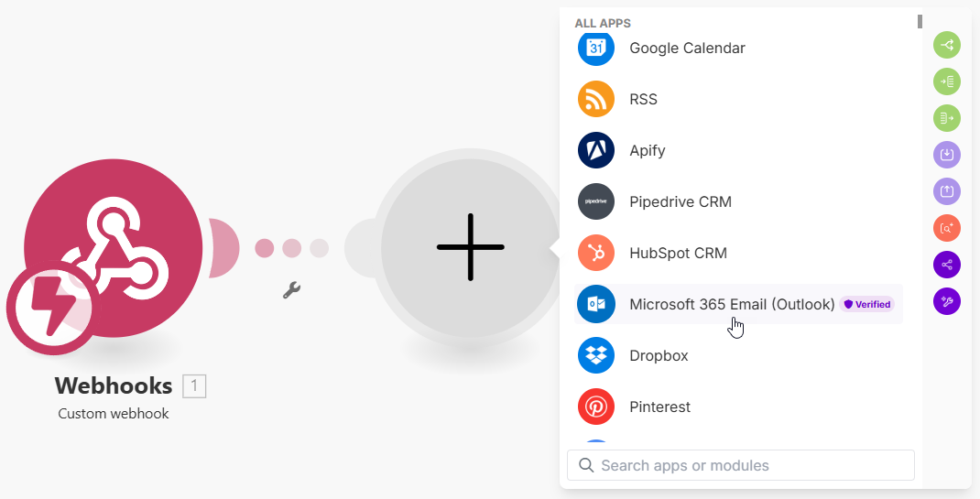Choose the Pinterest app icon

[596, 407]
